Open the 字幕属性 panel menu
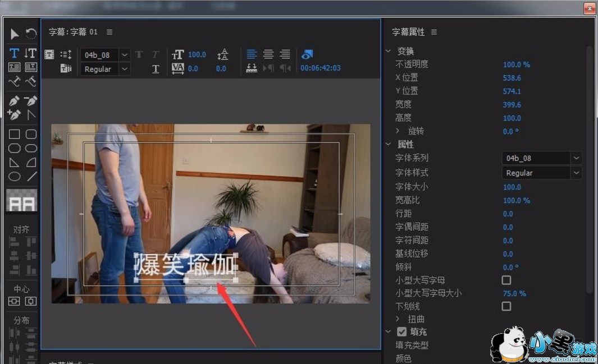The image size is (598, 364). [x=434, y=33]
